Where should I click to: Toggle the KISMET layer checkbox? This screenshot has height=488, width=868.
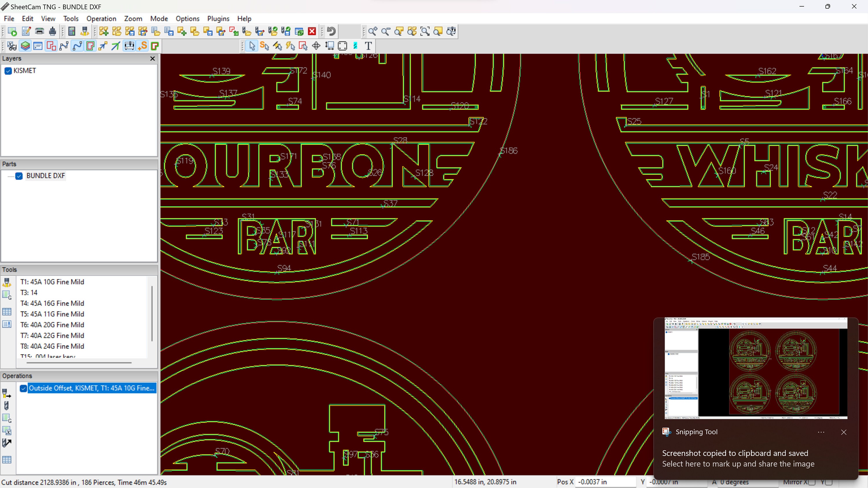pyautogui.click(x=8, y=71)
